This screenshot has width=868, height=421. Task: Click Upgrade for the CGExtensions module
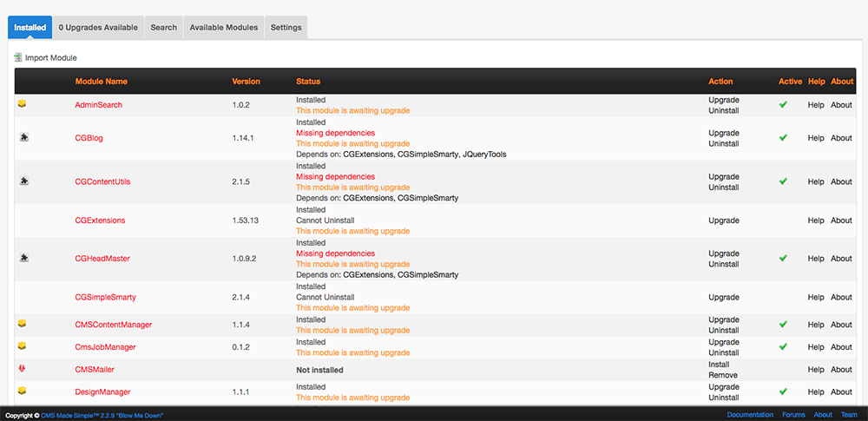(723, 220)
